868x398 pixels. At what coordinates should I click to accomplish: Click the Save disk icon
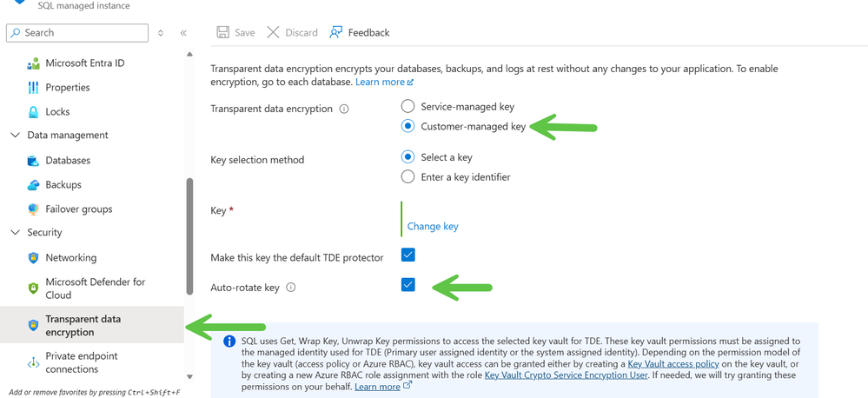(223, 32)
